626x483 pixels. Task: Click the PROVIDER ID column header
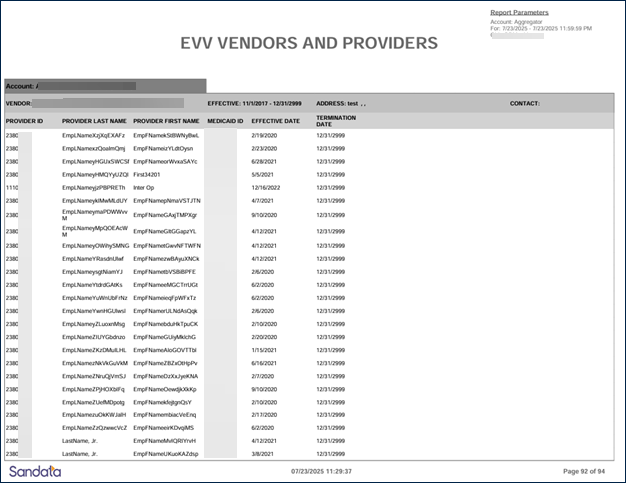coord(24,120)
